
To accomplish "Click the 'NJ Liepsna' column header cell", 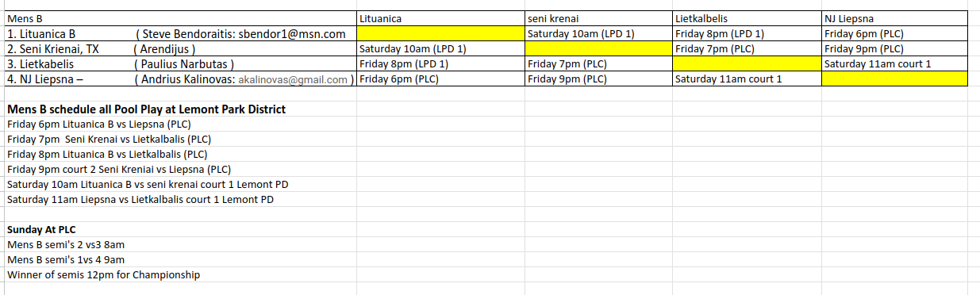I will pos(894,18).
